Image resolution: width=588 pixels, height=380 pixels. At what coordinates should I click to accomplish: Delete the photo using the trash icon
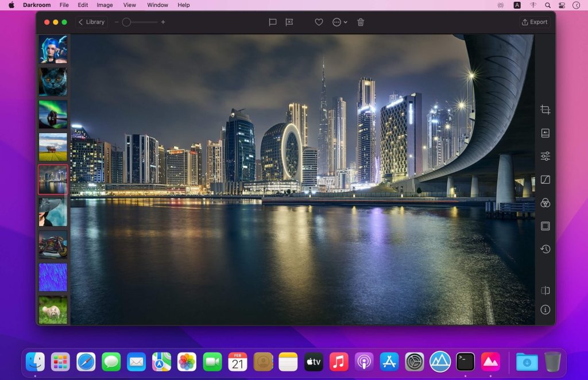(x=361, y=22)
